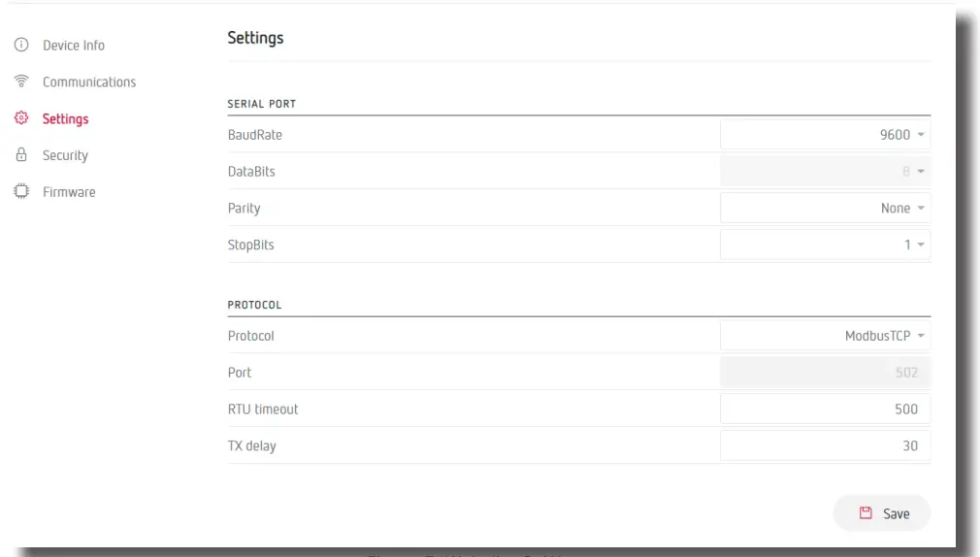Open the Communications section
Viewport: 980px width, 557px height.
(89, 82)
